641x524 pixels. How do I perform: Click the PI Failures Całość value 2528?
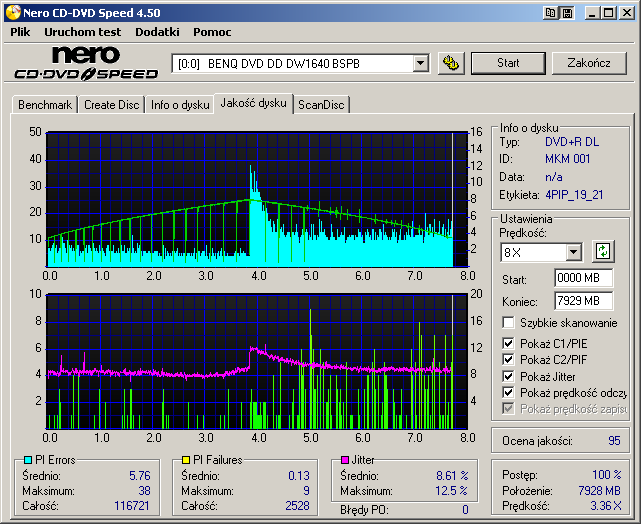(x=297, y=506)
